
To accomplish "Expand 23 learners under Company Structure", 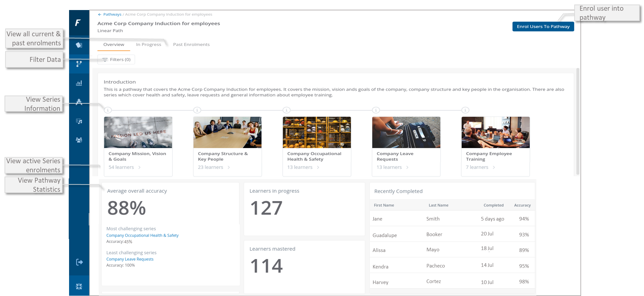I will click(x=229, y=167).
